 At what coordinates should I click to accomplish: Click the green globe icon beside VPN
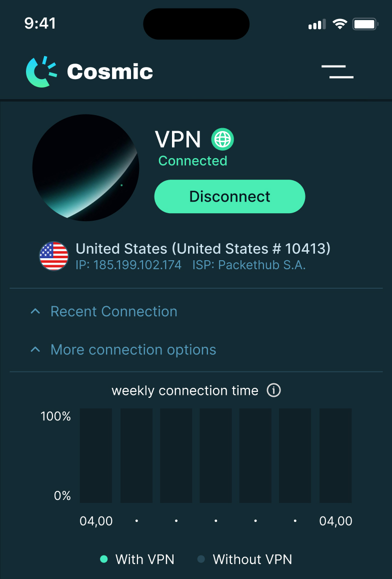(222, 139)
